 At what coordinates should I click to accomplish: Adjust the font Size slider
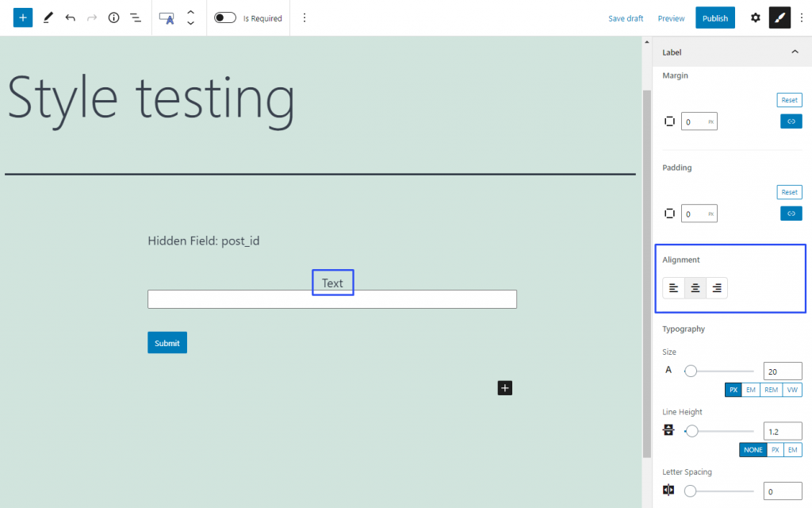[718, 371]
